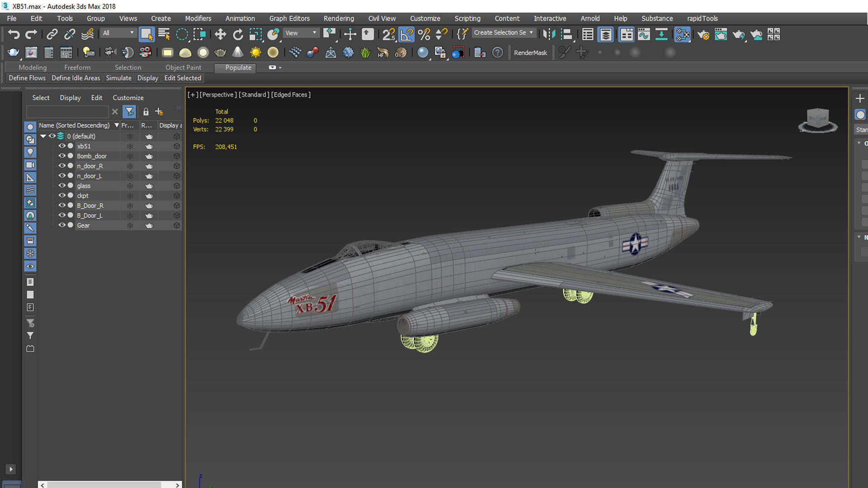Toggle visibility of ckpt object
Image resolution: width=868 pixels, height=488 pixels.
(62, 196)
